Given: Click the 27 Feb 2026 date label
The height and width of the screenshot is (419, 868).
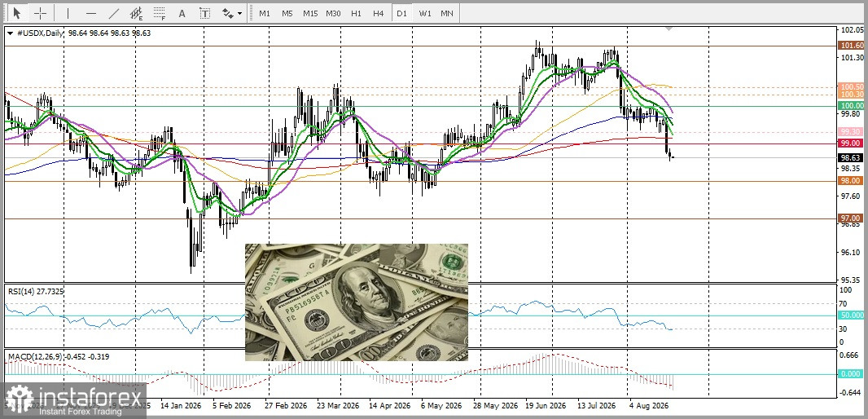Looking at the screenshot, I should click(284, 405).
